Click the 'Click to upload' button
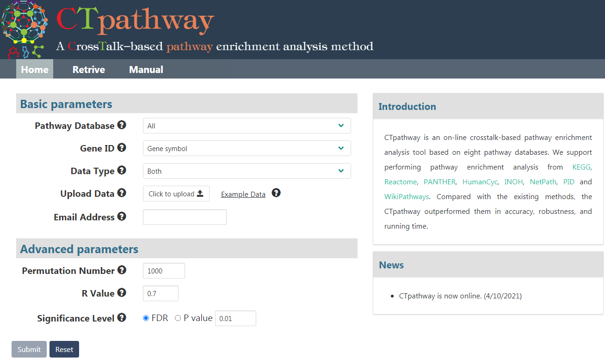Viewport: 605px width, 364px height. coord(176,194)
